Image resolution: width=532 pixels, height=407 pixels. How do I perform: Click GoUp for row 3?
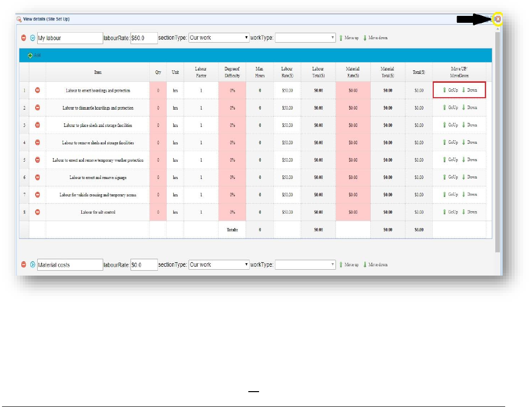(x=450, y=125)
